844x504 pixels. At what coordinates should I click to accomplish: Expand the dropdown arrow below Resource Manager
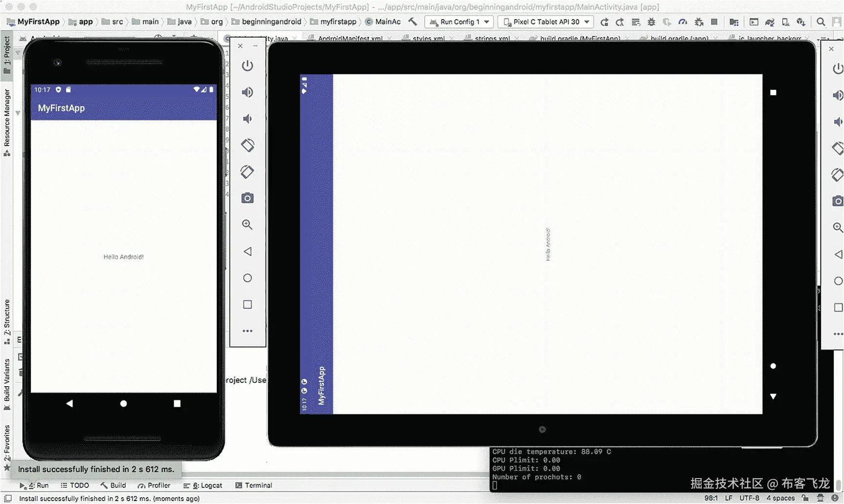pos(18,113)
